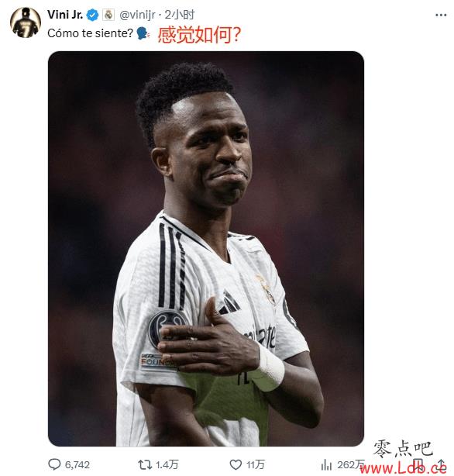Viewport: 454px width, 476px height.
Task: Click the 2小时 timestamp link
Action: (x=180, y=15)
